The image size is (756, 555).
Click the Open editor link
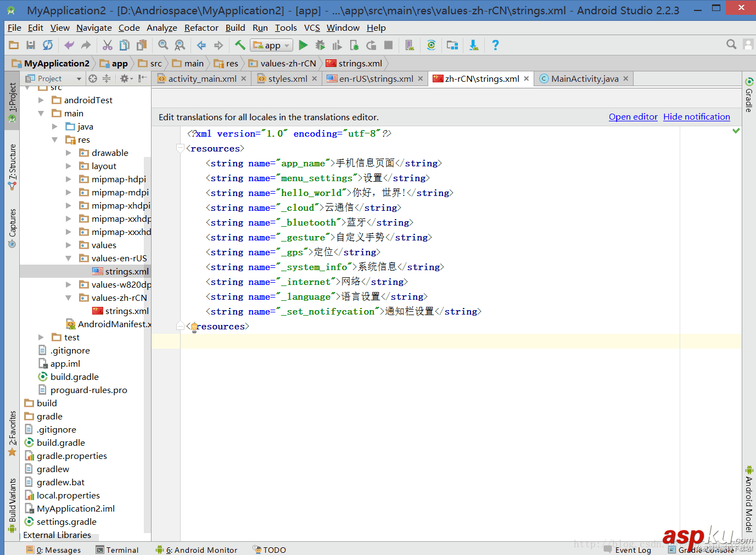[632, 116]
